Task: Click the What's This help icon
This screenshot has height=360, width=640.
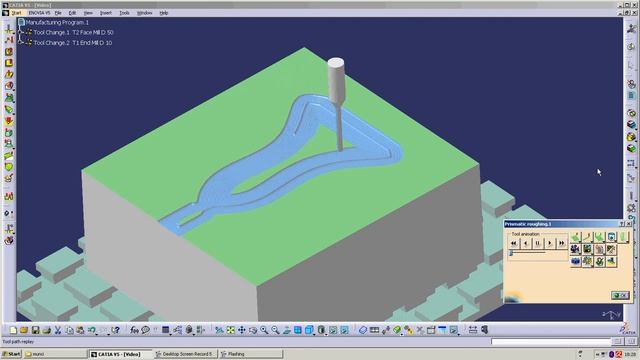Action: (116, 330)
